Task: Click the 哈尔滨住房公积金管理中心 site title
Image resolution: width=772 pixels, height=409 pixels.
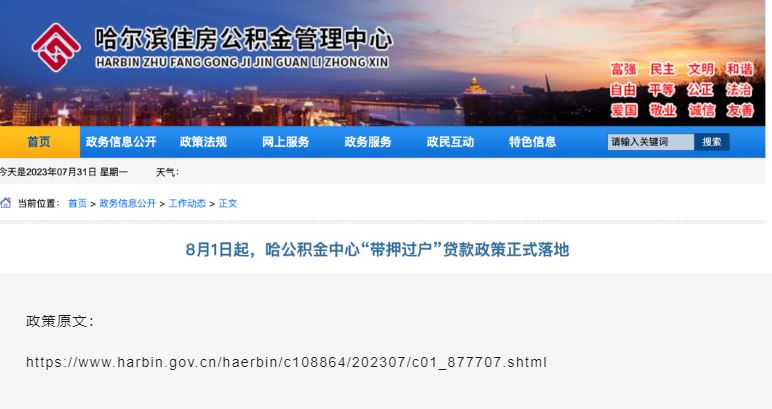Action: (244, 39)
